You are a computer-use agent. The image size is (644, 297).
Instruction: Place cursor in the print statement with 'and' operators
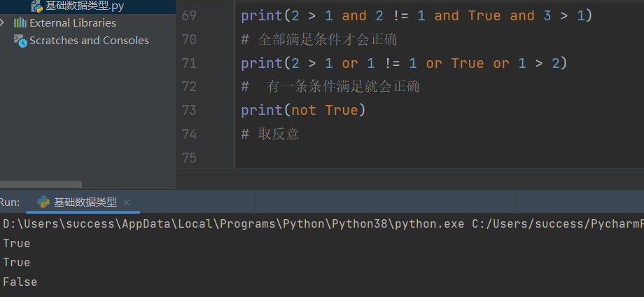tap(417, 16)
